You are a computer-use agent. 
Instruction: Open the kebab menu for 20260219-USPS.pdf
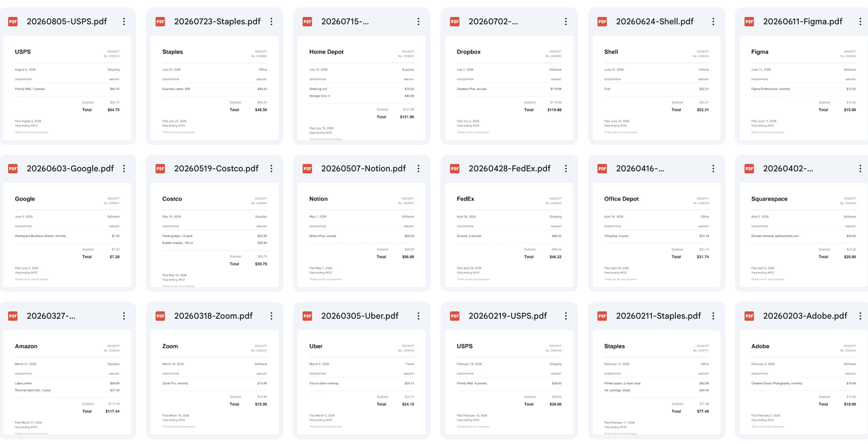coord(566,316)
